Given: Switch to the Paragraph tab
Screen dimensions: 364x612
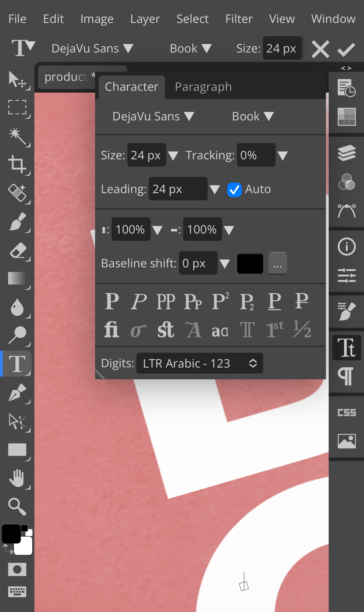Looking at the screenshot, I should pos(203,87).
